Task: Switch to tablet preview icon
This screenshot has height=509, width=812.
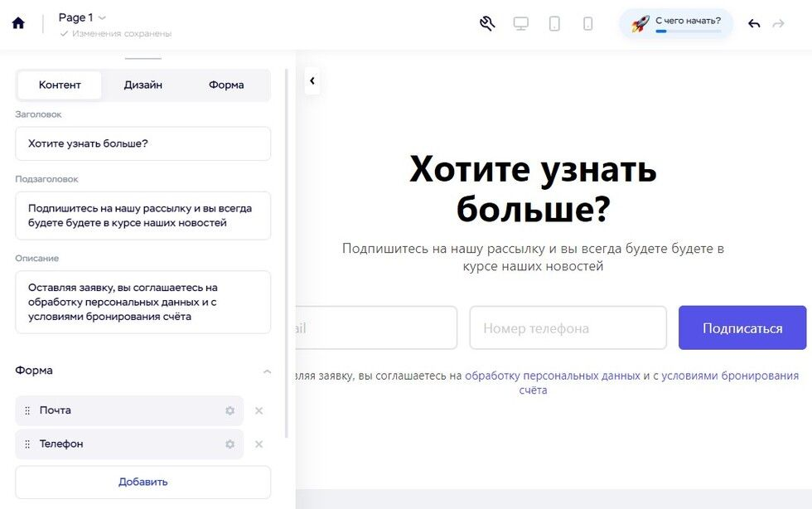Action: (x=554, y=24)
